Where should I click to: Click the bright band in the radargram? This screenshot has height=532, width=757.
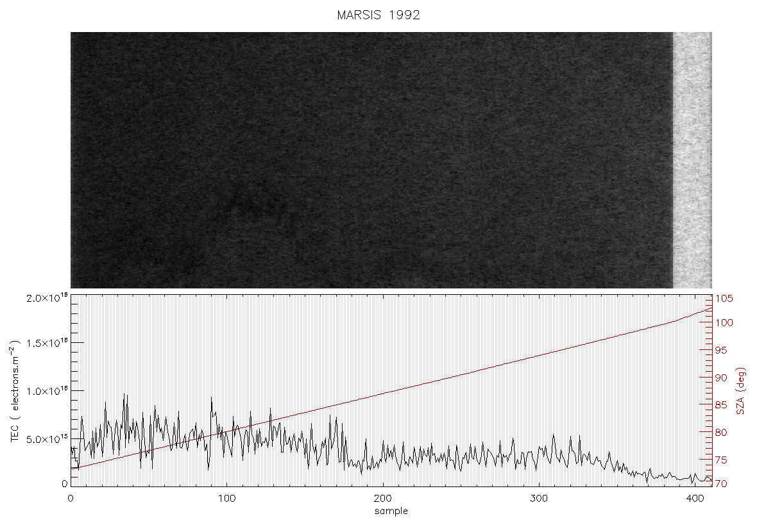[x=692, y=160]
